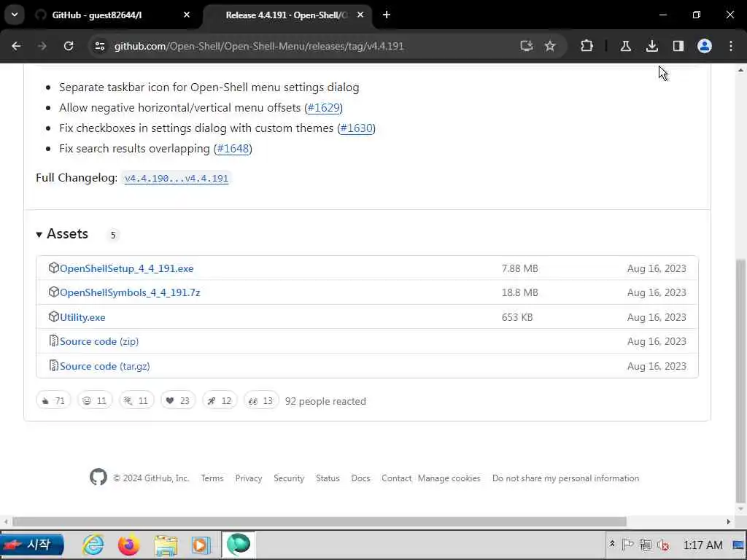Download Source code (zip)
747x560 pixels.
(x=99, y=341)
